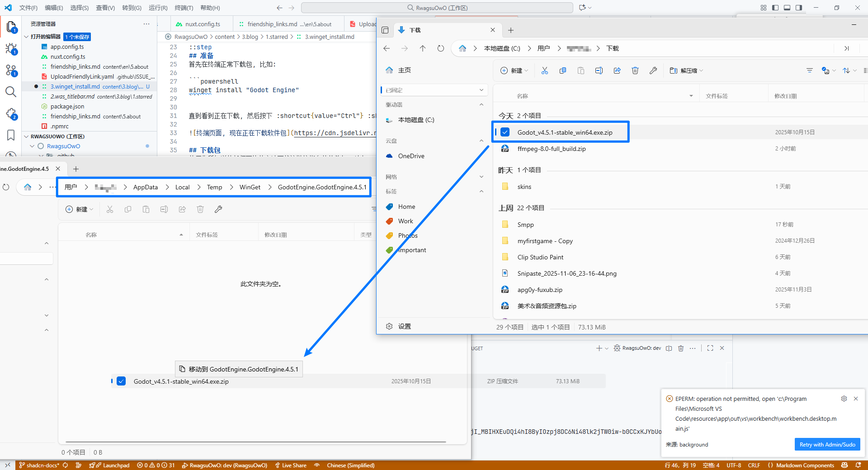
Task: Switch to the friendship_links.md editor tab
Action: point(288,24)
